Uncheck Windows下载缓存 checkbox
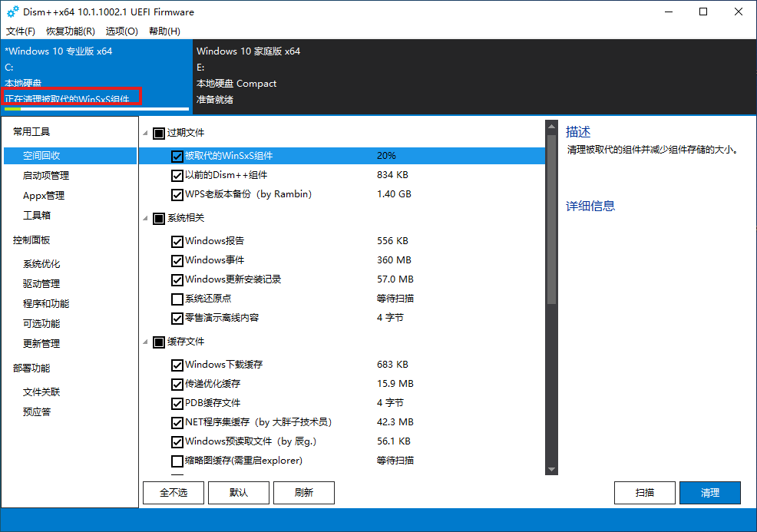757x532 pixels. tap(177, 365)
